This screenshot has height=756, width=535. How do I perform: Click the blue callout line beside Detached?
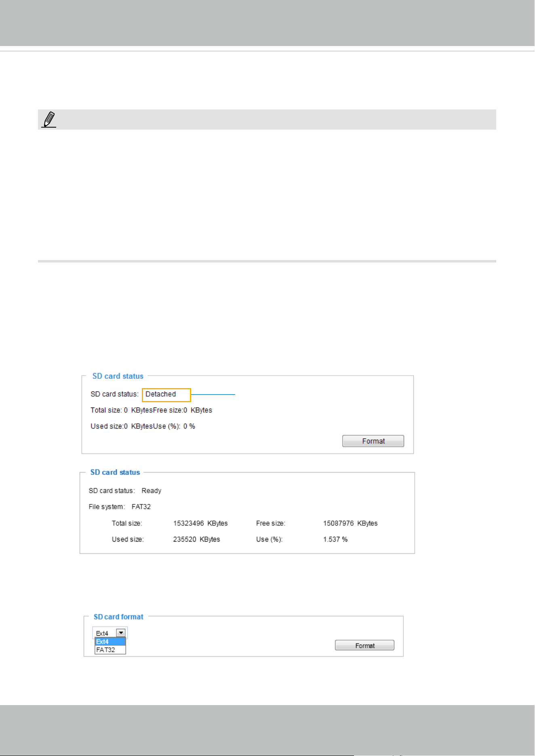tap(213, 395)
